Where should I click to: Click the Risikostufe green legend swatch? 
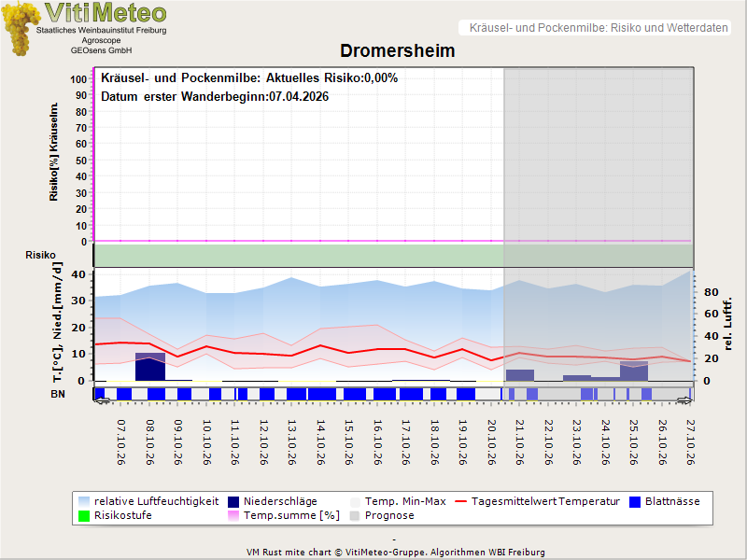84,516
